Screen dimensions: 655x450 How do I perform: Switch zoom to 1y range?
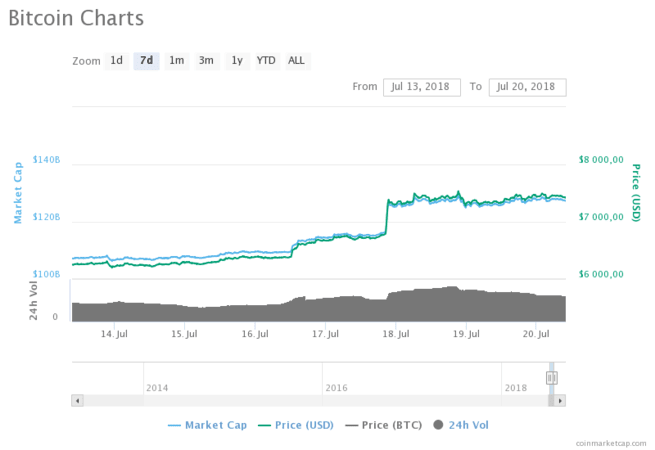237,61
